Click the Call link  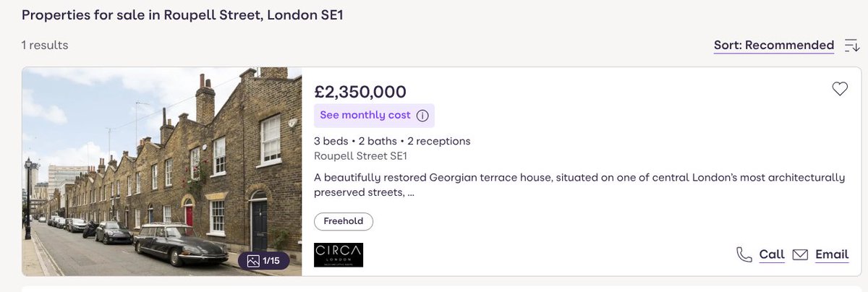click(772, 254)
